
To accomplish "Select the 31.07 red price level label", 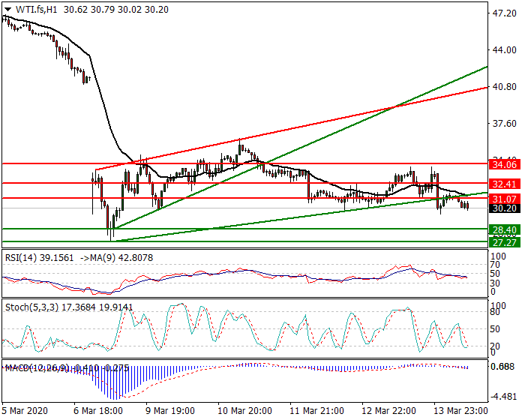I will [x=505, y=199].
